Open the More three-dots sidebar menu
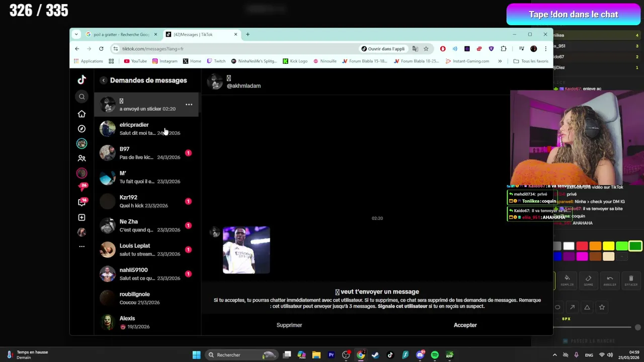The image size is (644, 362). (82, 246)
